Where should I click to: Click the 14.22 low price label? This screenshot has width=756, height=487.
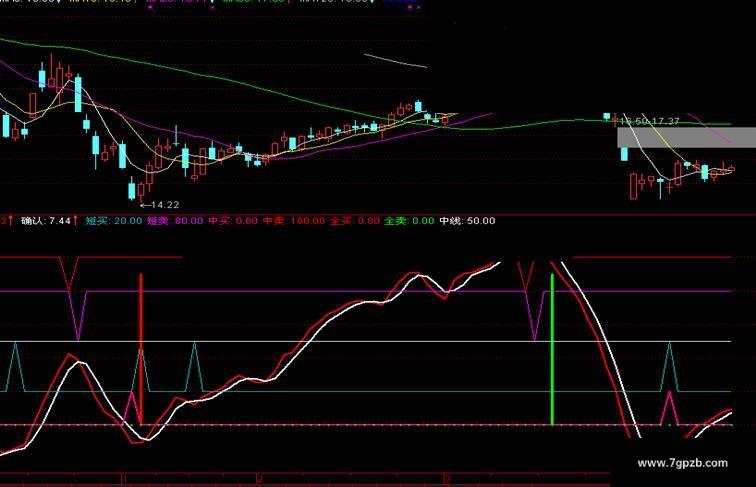165,205
